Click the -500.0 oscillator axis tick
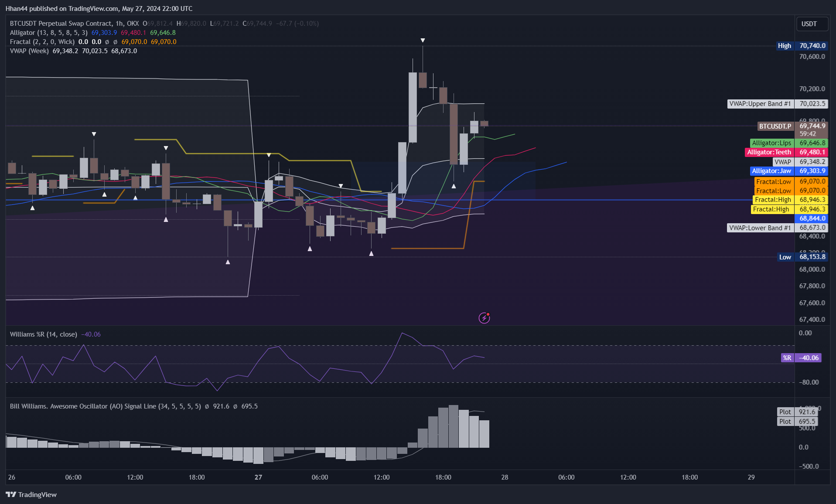 (809, 467)
